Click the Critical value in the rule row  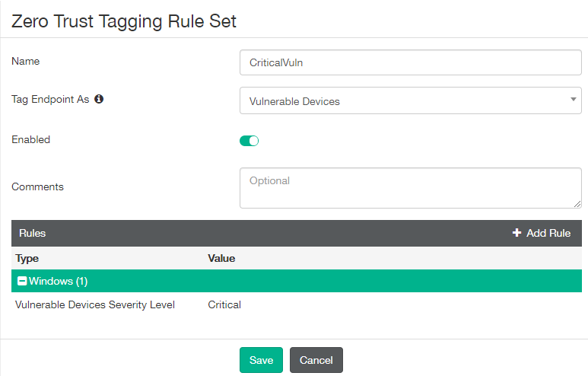pyautogui.click(x=224, y=304)
